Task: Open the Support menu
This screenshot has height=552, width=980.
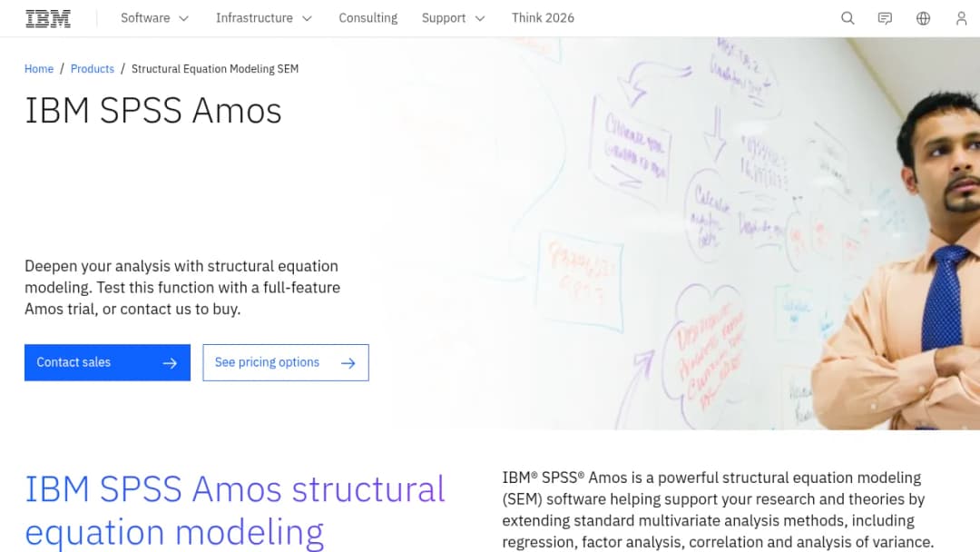Action: [x=453, y=18]
